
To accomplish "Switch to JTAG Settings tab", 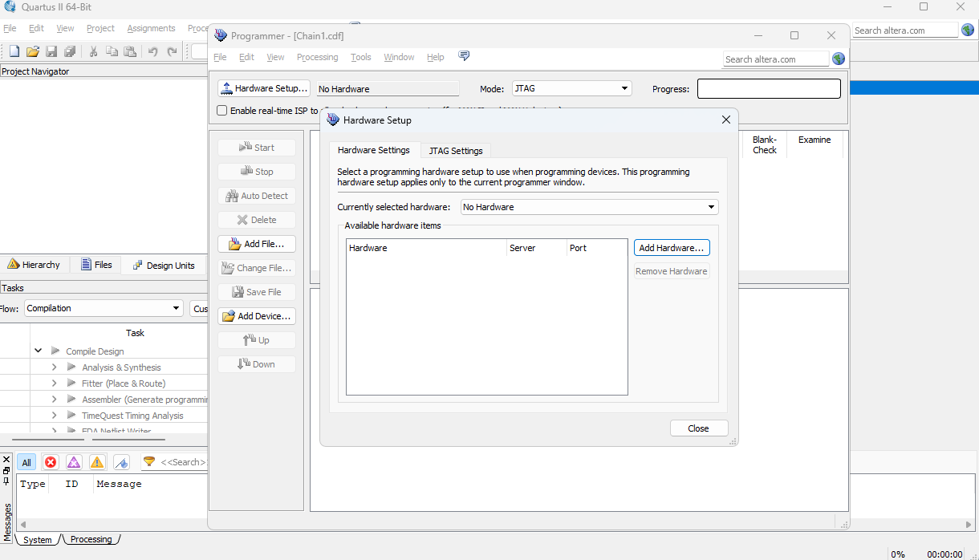I will coord(456,151).
